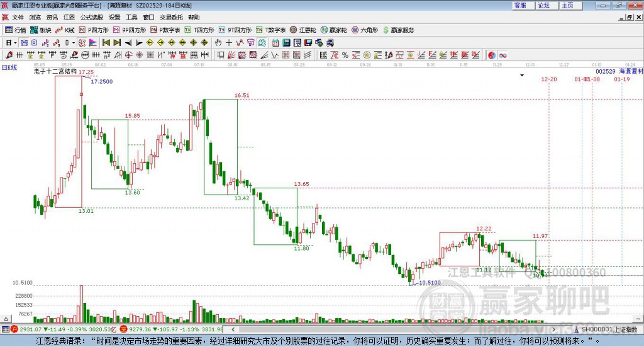The width and height of the screenshot is (644, 347).
Task: Toggle the yin-yang Taiji icon
Action: tap(492, 55)
